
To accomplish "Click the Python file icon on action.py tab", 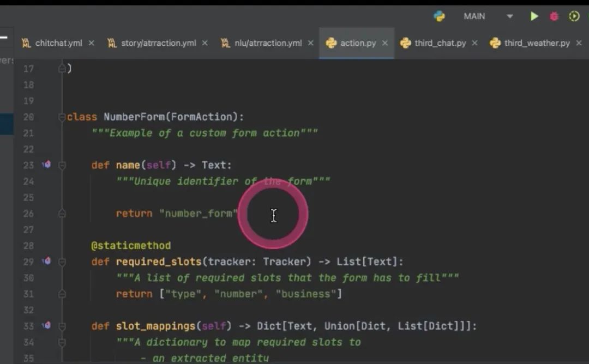I will (331, 43).
